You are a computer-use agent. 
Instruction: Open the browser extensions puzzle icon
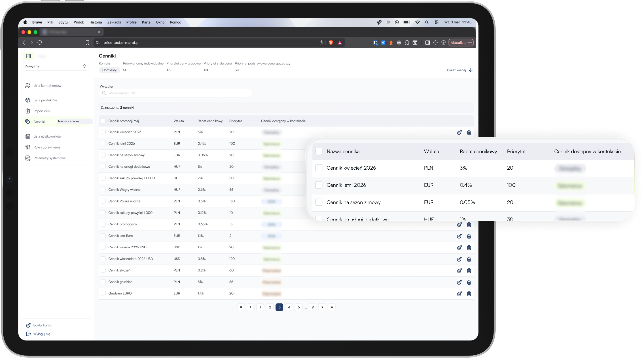(407, 43)
